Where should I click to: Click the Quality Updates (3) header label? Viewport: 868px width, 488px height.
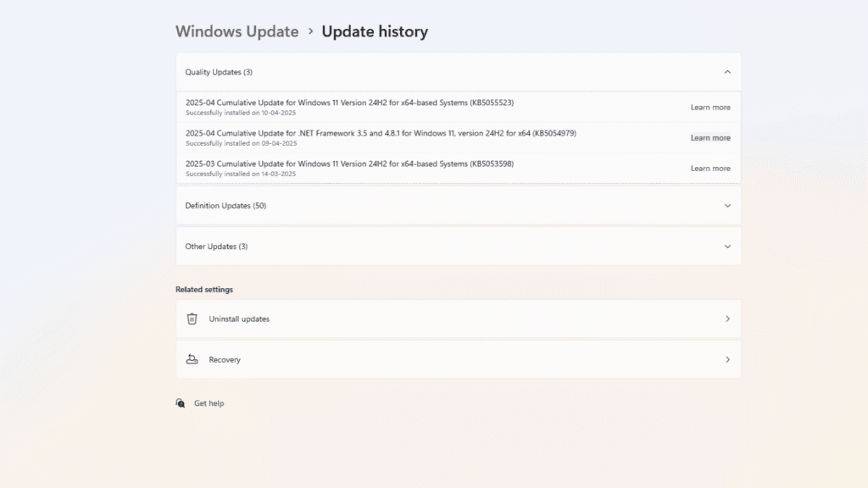click(x=219, y=72)
